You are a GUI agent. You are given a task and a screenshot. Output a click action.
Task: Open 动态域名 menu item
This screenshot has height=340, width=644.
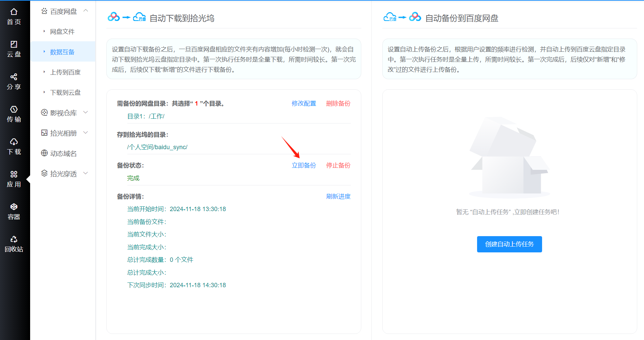pos(63,153)
